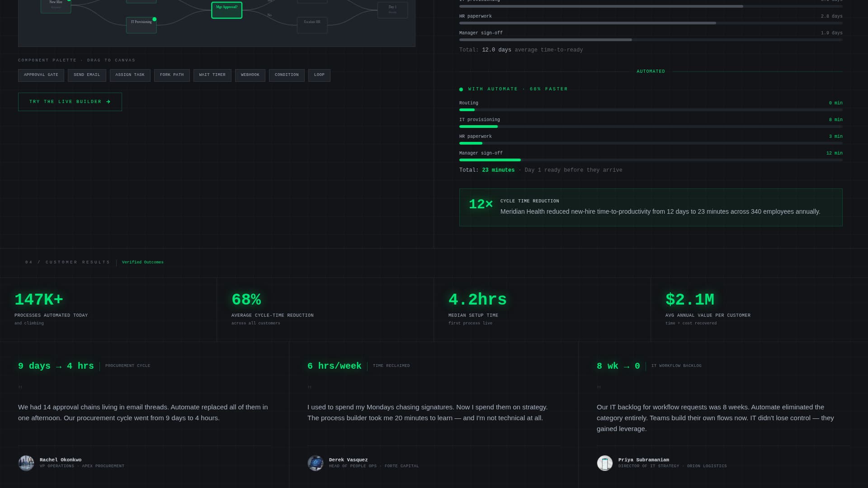The height and width of the screenshot is (488, 868).
Task: Click Rachel Okonkwo's profile avatar
Action: point(26,463)
